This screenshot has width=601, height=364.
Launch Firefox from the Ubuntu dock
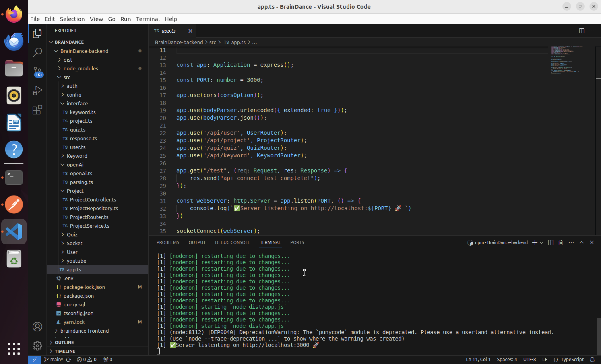[14, 14]
